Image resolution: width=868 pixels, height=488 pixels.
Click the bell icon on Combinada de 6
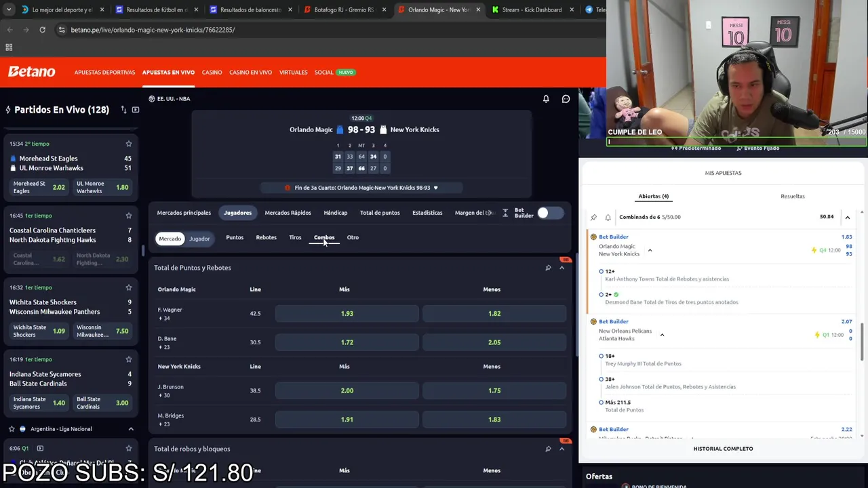coord(608,217)
